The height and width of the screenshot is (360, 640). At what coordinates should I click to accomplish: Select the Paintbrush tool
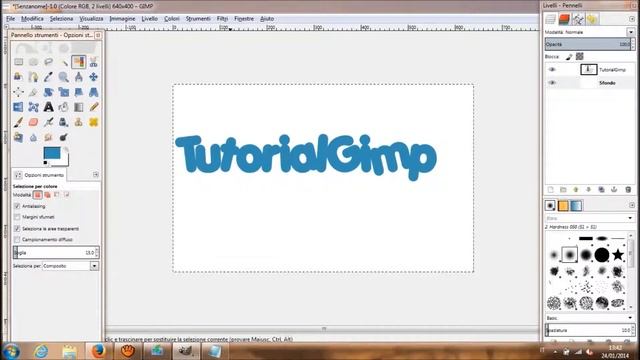click(18, 122)
